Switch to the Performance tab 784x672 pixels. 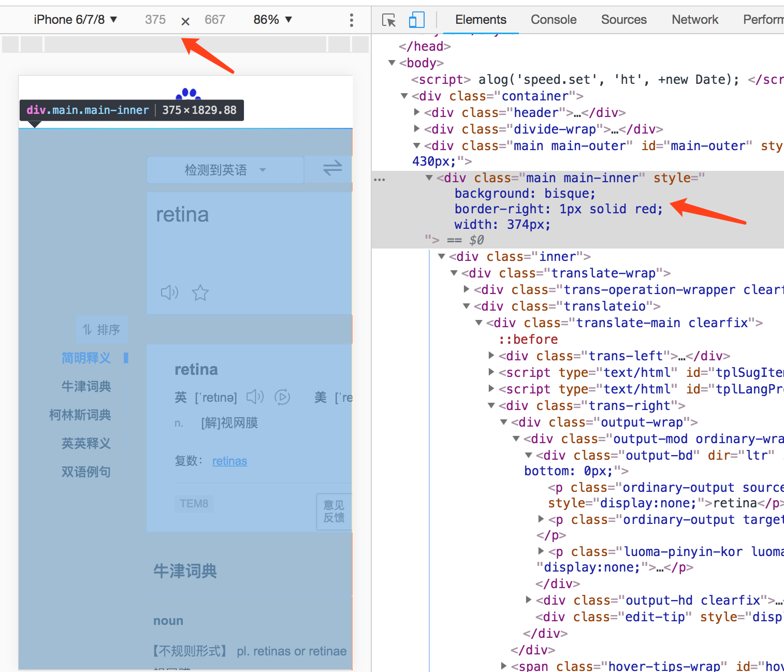click(x=763, y=20)
